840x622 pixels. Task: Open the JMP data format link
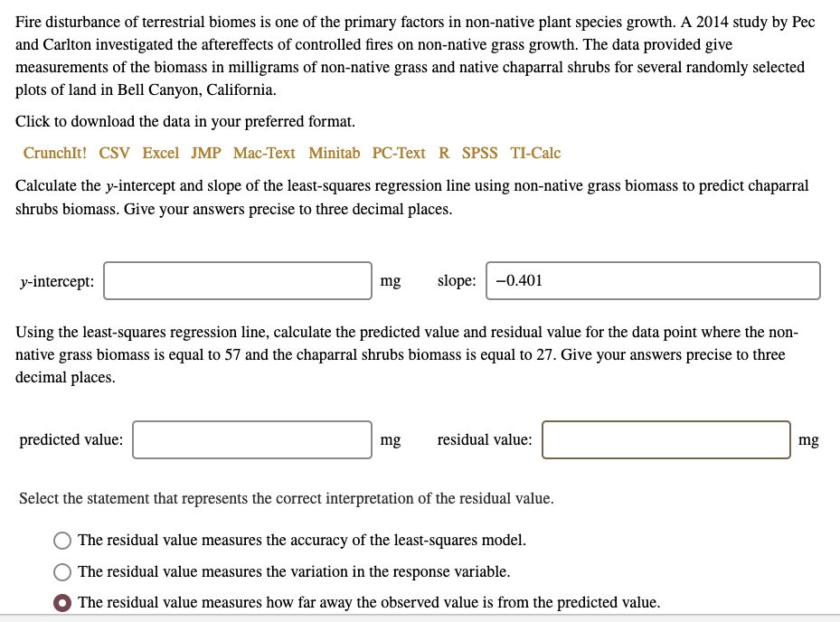[206, 153]
